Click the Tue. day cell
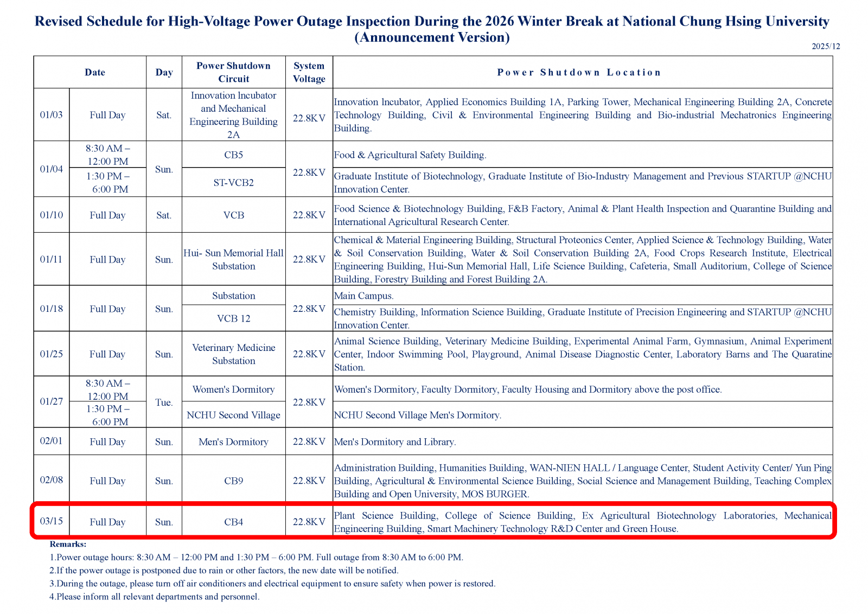 point(164,402)
